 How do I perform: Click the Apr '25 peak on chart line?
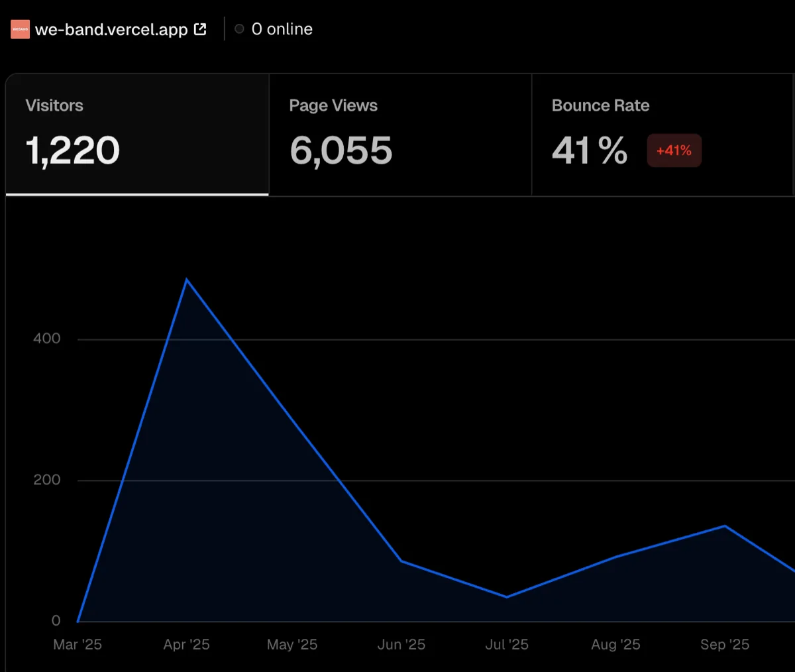tap(187, 280)
